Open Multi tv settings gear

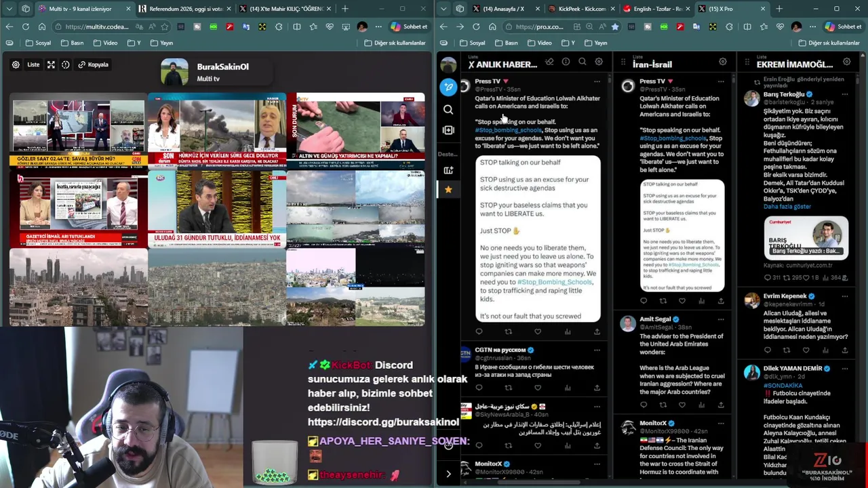pyautogui.click(x=16, y=64)
